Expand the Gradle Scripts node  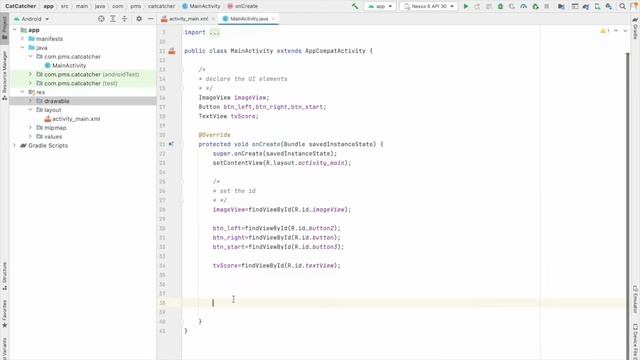point(15,145)
